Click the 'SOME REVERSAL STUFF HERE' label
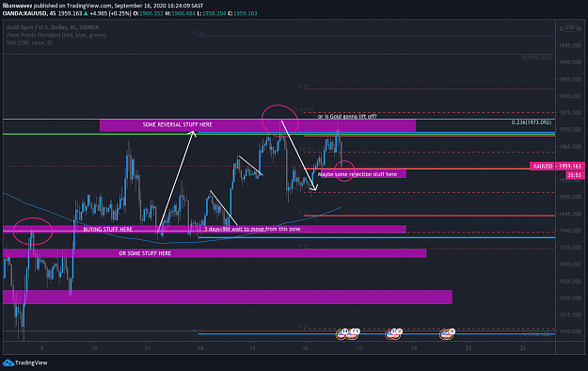 (x=178, y=124)
